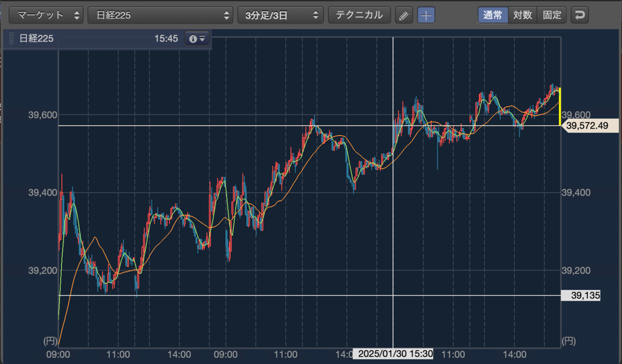622x364 pixels.
Task: Click the 2025/01/30 15:30 crosshair date label
Action: pyautogui.click(x=393, y=354)
